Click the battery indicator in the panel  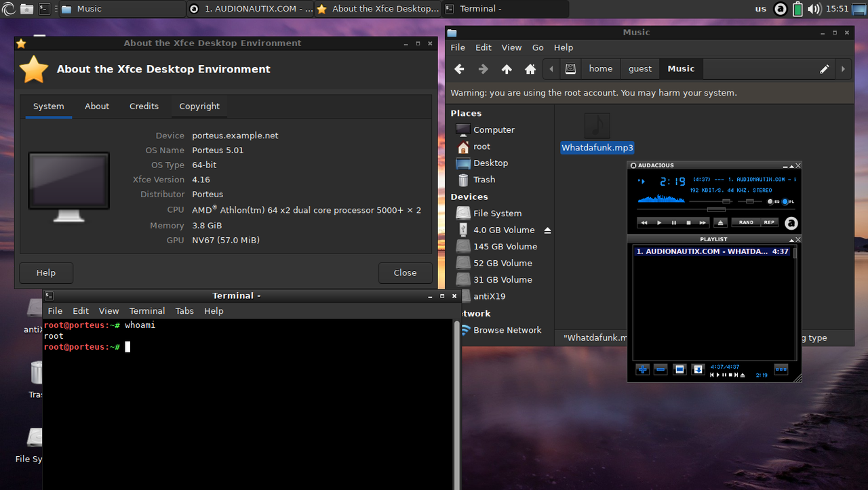pyautogui.click(x=797, y=9)
